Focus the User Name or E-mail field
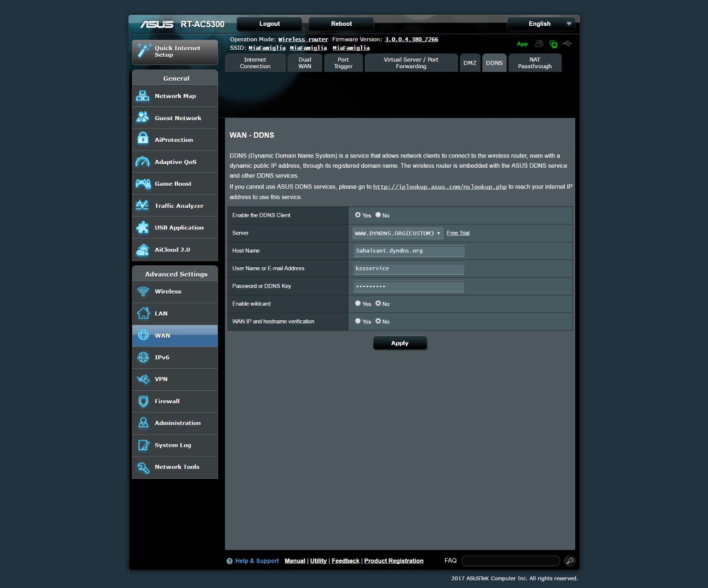The height and width of the screenshot is (588, 708). (x=409, y=269)
